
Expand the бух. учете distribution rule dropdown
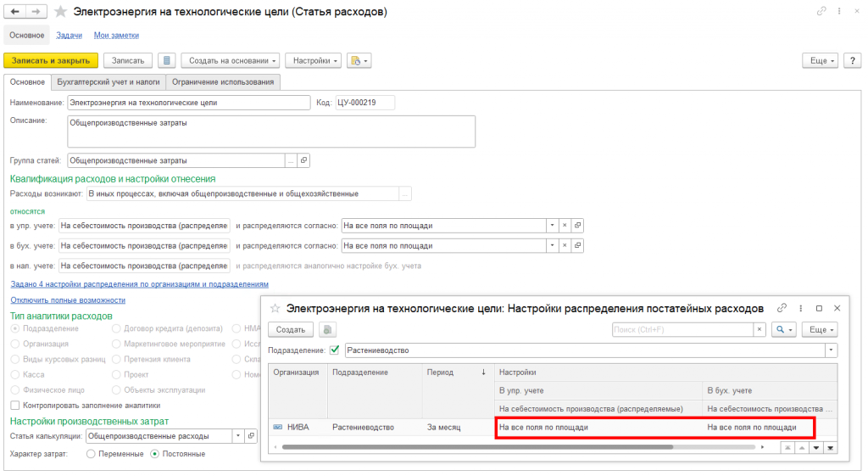tap(552, 245)
